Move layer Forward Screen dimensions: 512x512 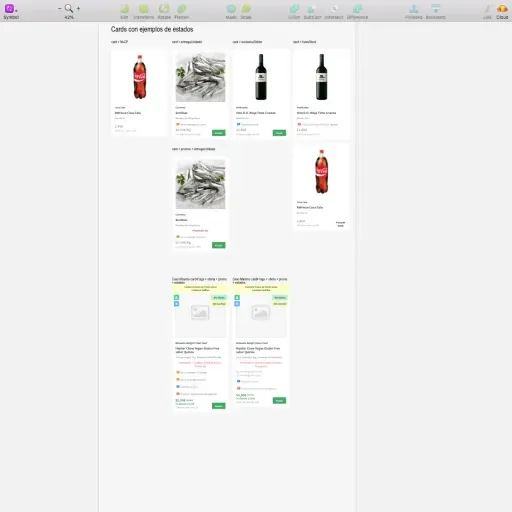click(x=414, y=9)
